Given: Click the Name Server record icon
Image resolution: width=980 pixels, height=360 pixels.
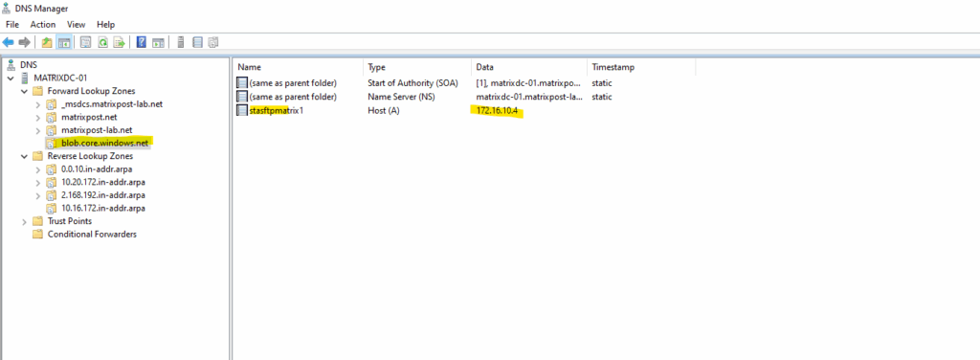Looking at the screenshot, I should pyautogui.click(x=242, y=97).
